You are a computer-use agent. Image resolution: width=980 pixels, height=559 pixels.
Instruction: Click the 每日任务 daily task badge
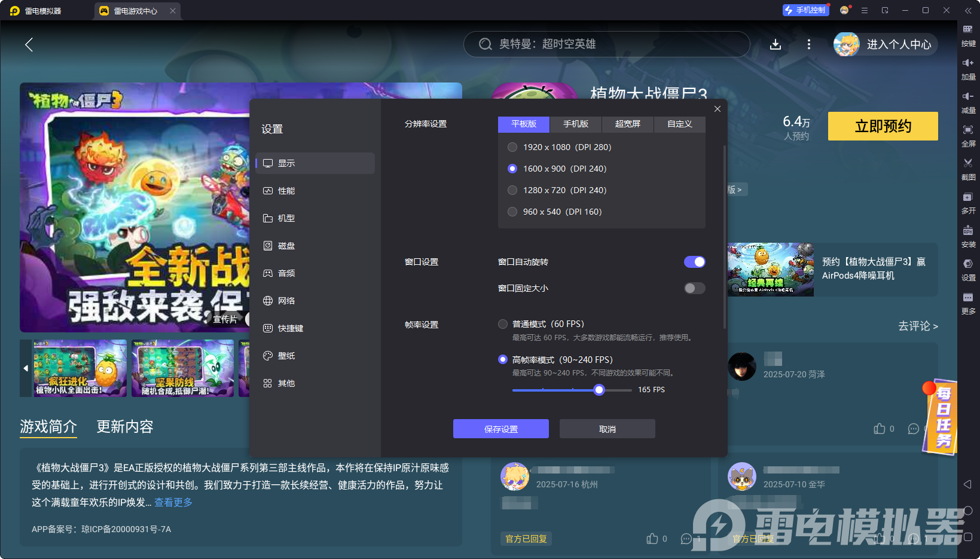(940, 417)
